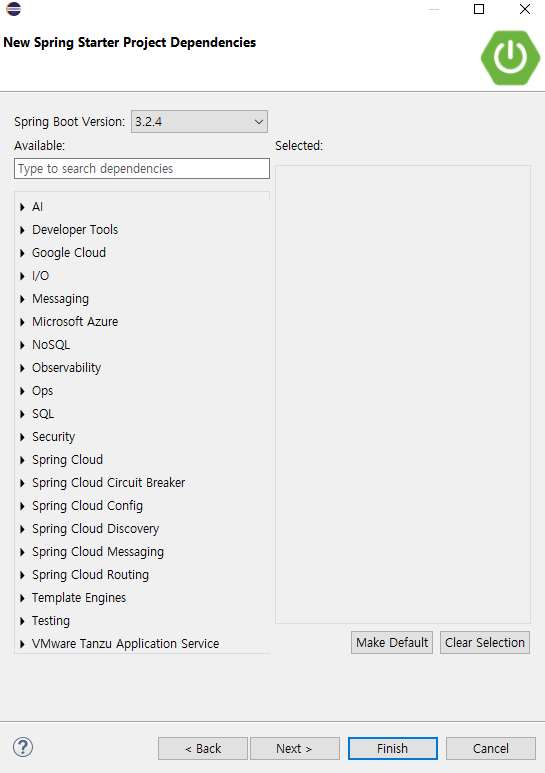Expand Template Engines arrow
Viewport: 545px width, 773px height.
click(x=22, y=598)
